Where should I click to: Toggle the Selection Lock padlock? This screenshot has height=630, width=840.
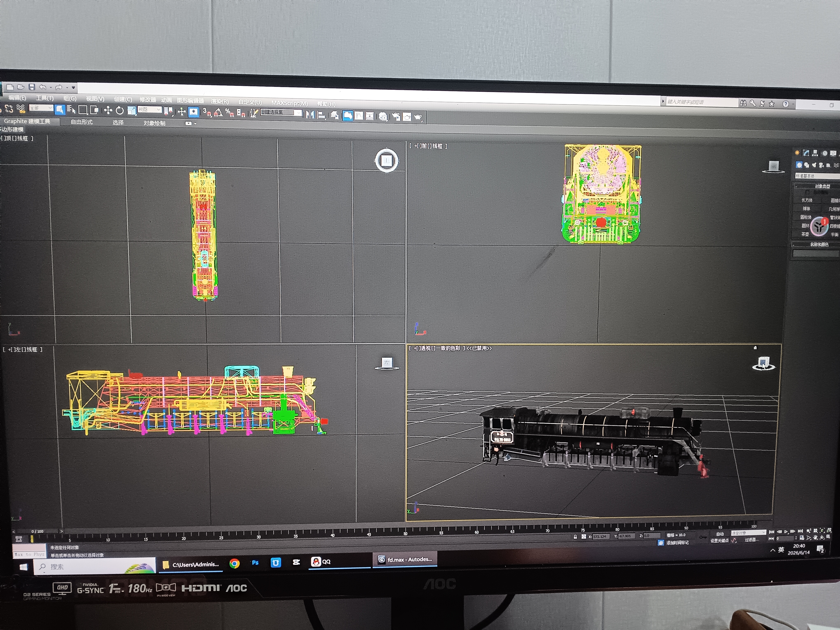pyautogui.click(x=575, y=537)
